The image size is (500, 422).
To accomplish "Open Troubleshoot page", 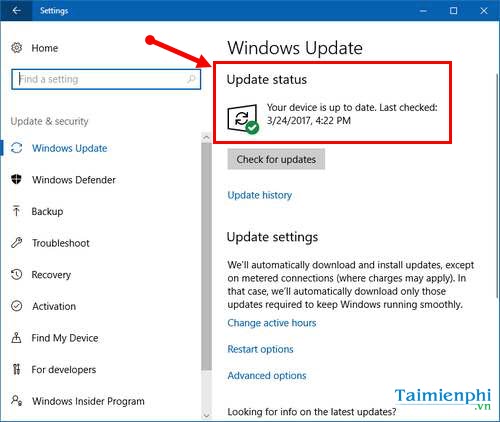I will click(61, 243).
